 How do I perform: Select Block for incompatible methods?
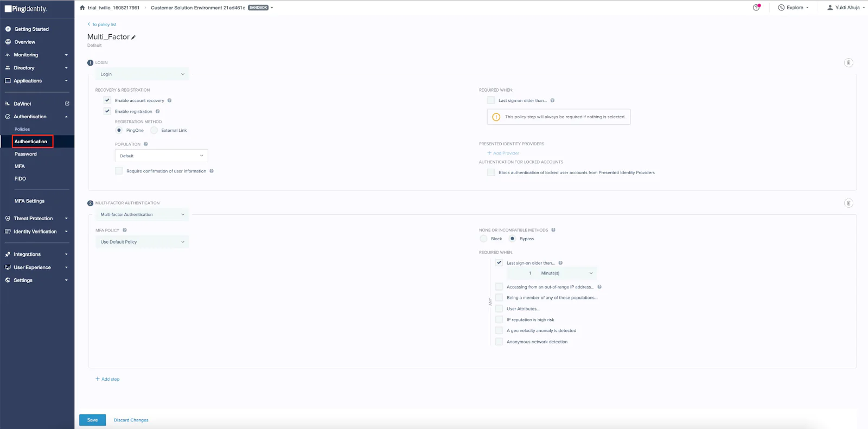pyautogui.click(x=483, y=239)
